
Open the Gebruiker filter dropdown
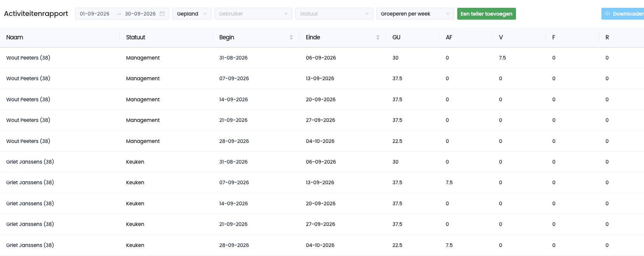253,14
